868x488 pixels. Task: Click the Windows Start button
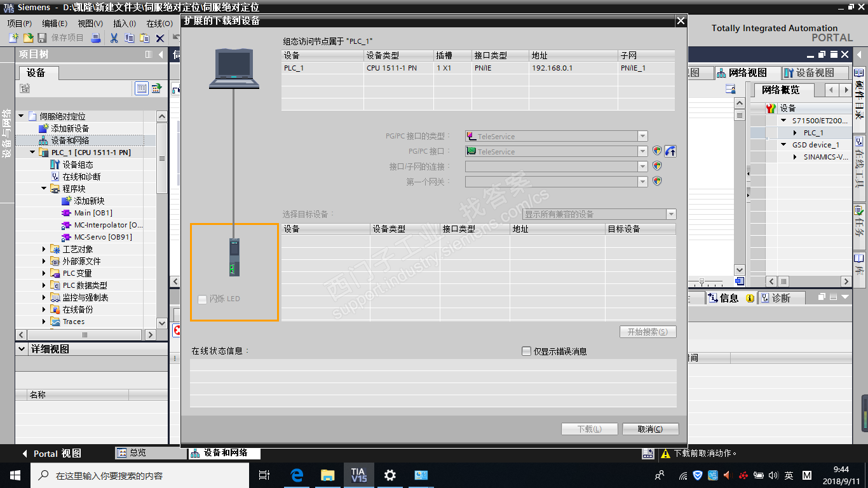point(15,475)
